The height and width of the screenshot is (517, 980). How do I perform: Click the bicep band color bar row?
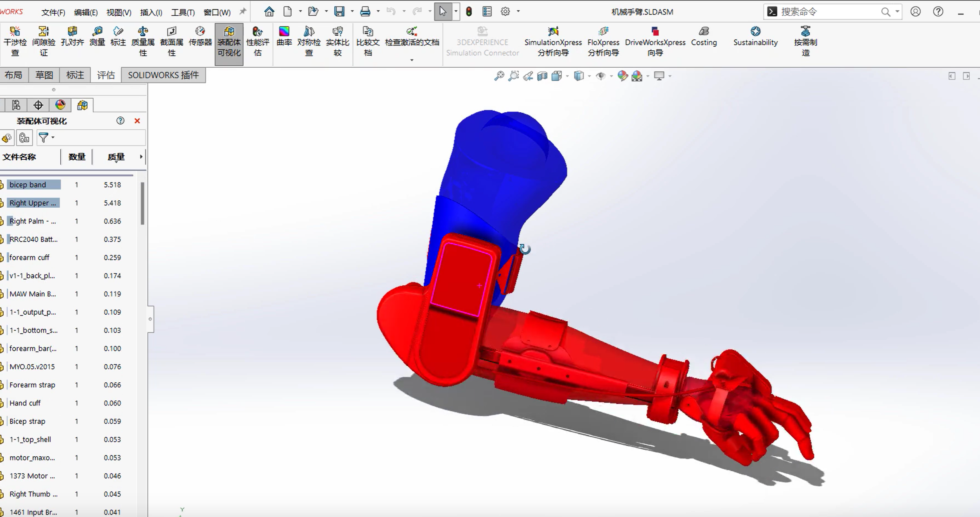34,185
